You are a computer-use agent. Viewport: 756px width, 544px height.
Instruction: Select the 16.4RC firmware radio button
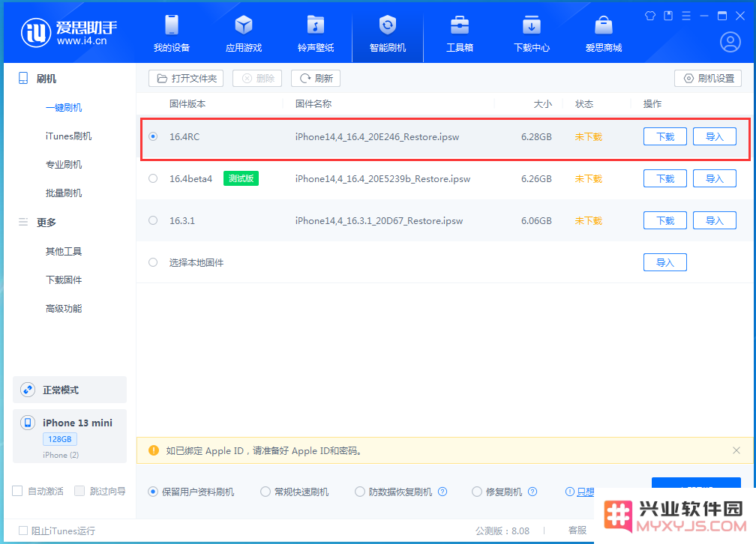pos(153,136)
